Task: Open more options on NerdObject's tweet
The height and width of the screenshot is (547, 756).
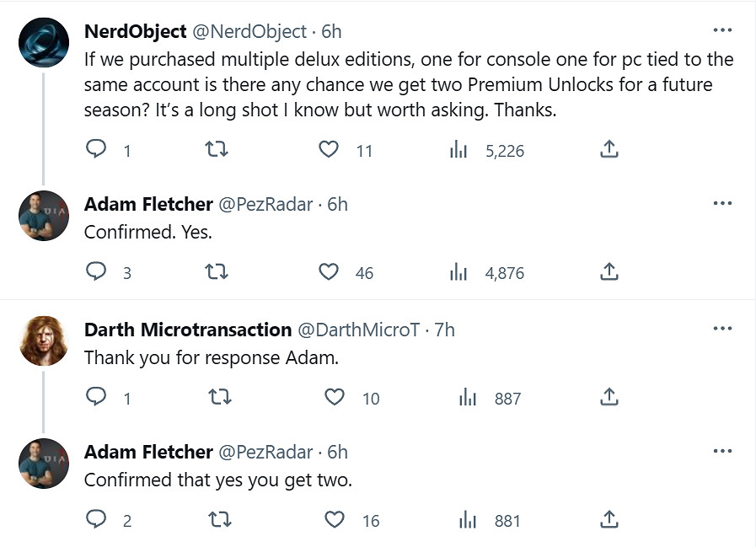Action: pos(722,30)
